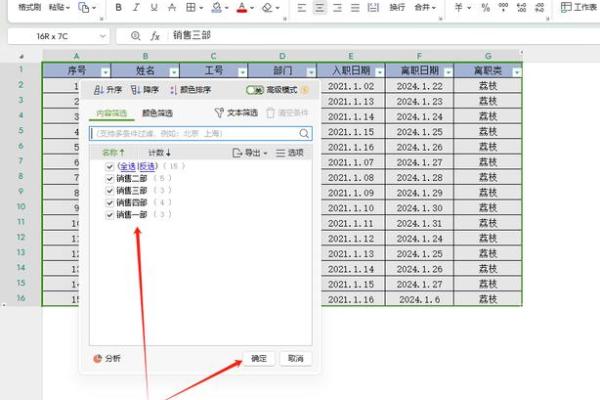Expand the name box dropdown

point(103,36)
